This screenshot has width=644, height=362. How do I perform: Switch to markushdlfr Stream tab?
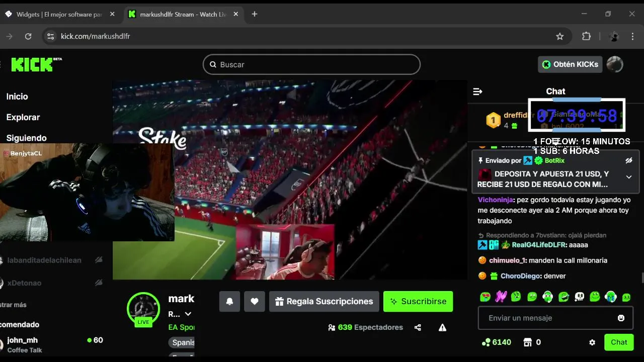tap(183, 14)
